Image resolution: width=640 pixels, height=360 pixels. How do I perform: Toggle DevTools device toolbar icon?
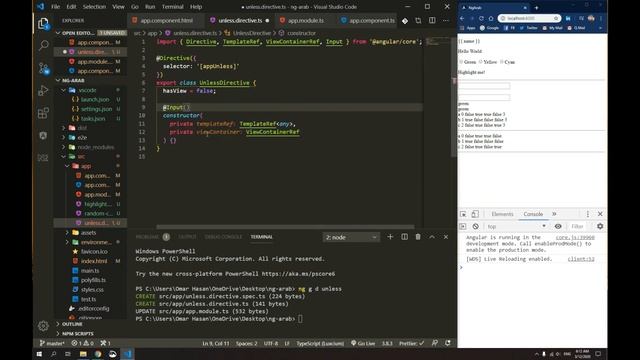475,214
